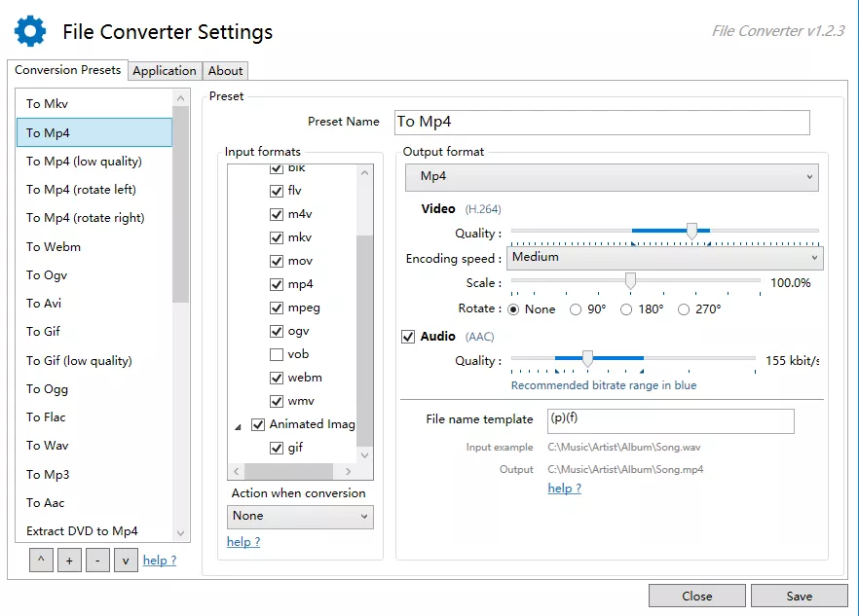The image size is (859, 616).
Task: Uncheck the wmv input format
Action: [277, 401]
